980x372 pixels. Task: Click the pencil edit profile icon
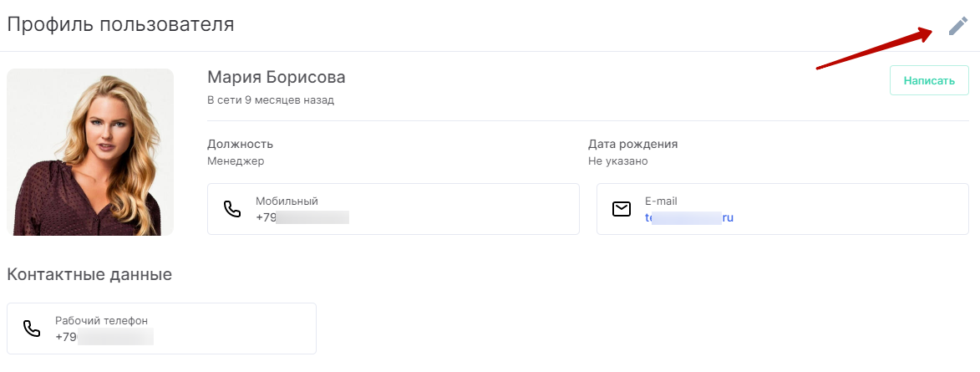click(x=958, y=26)
